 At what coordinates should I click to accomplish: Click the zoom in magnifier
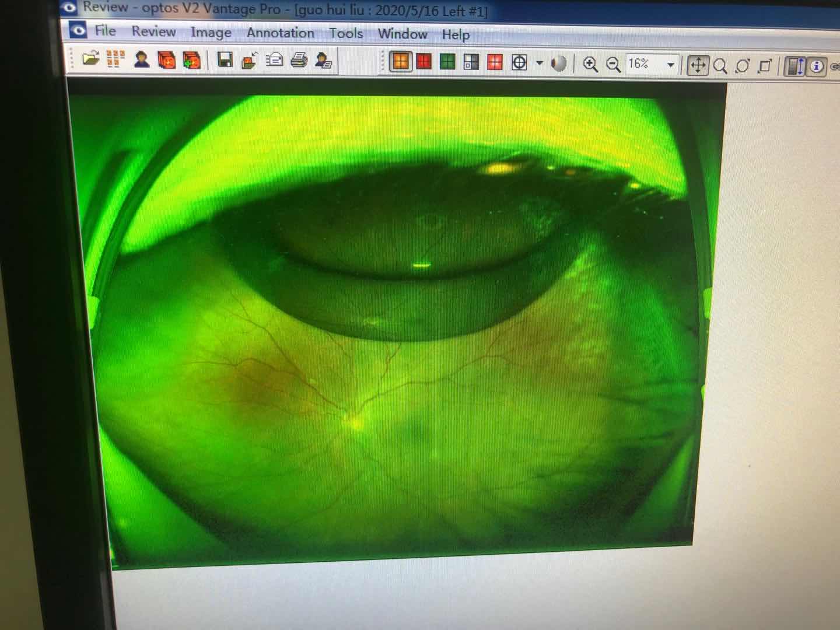click(590, 64)
